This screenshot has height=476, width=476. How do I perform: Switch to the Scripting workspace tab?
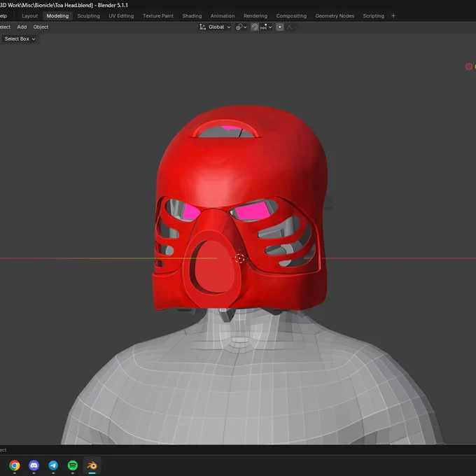coord(373,16)
